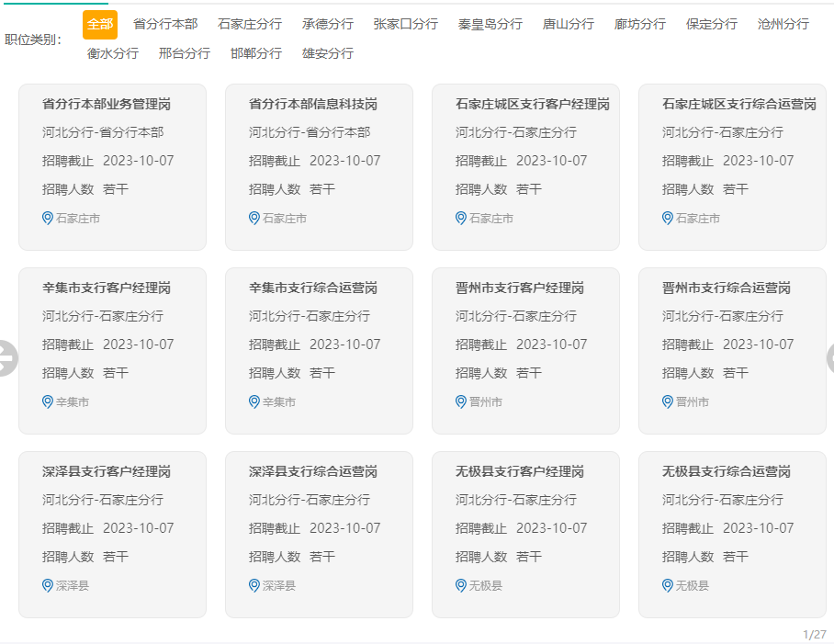The width and height of the screenshot is (834, 644).
Task: Click 招聘截止 2023-10-07 in 石家庄城区支行综合运营岗 card
Action: (x=728, y=161)
